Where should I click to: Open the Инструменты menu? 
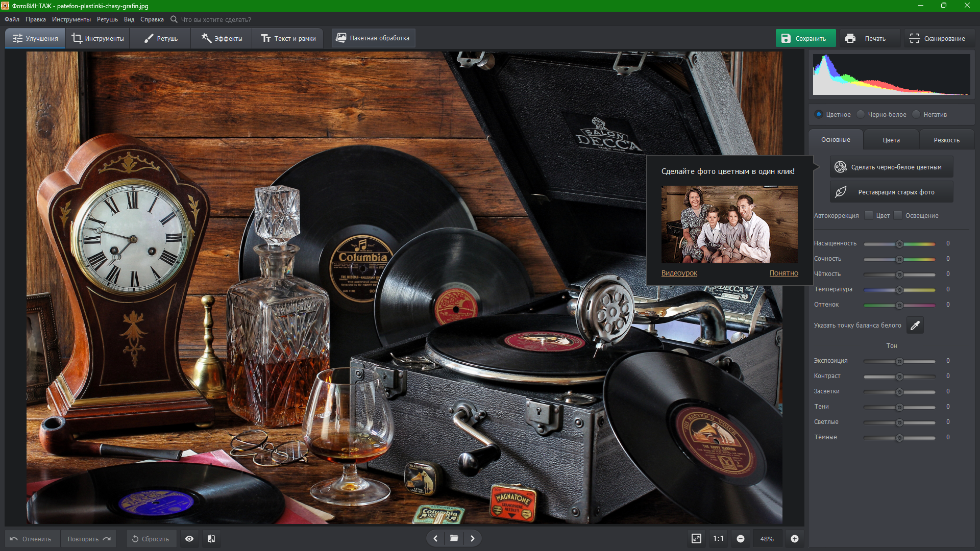pos(71,19)
